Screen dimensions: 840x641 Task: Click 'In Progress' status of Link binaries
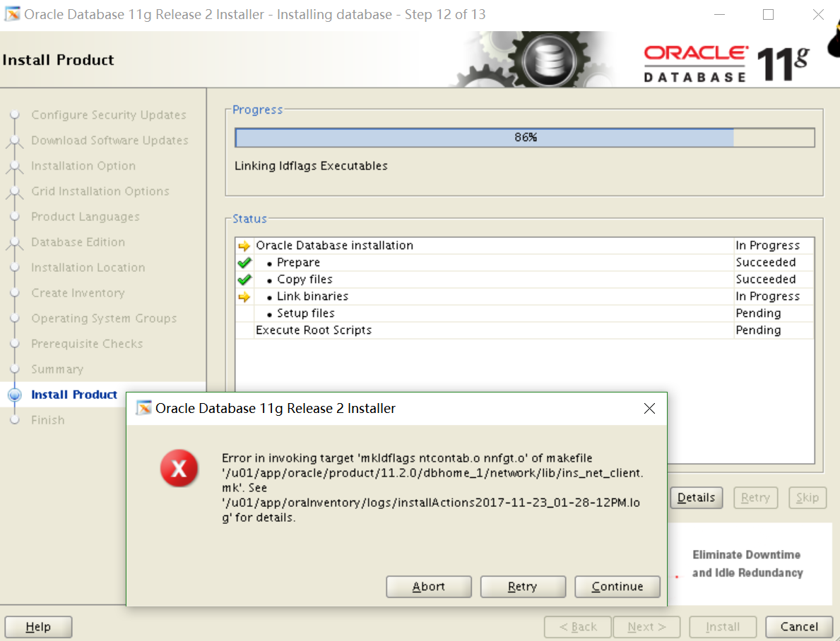pos(767,296)
